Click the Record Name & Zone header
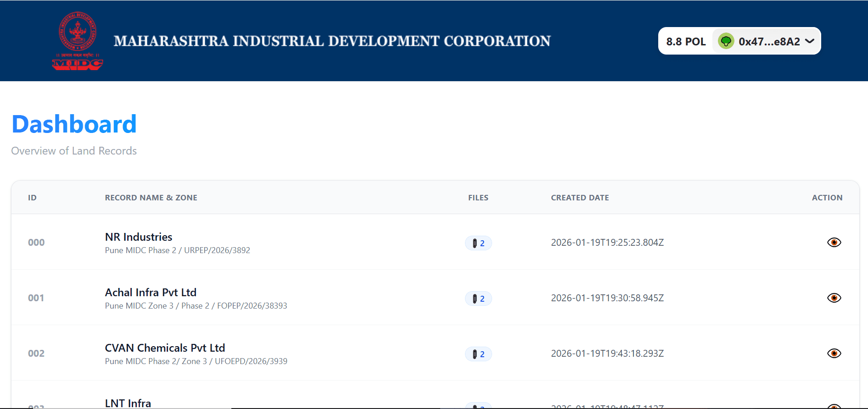Screen dimensions: 868x409 [x=151, y=198]
